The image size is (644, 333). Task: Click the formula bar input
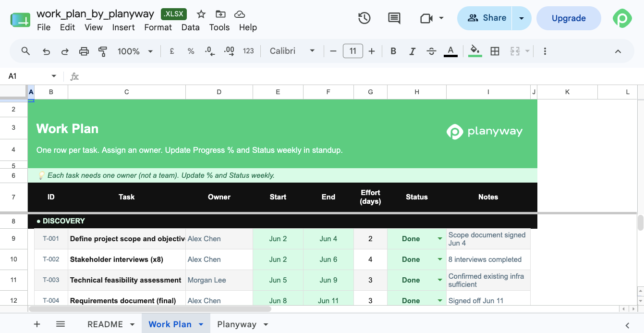click(360, 76)
